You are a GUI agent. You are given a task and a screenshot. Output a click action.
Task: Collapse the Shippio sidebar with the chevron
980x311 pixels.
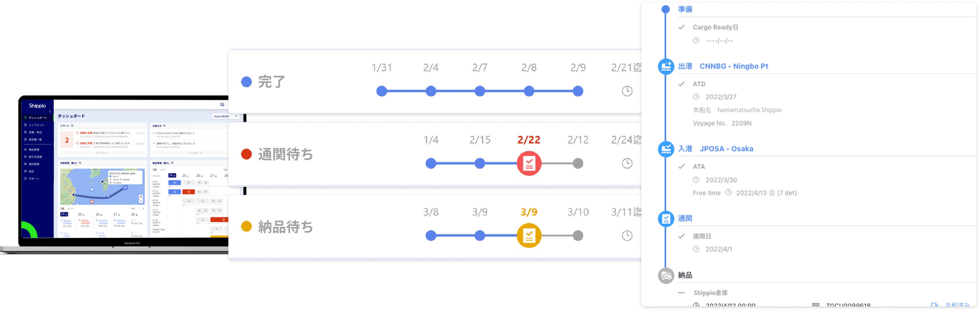(x=50, y=111)
